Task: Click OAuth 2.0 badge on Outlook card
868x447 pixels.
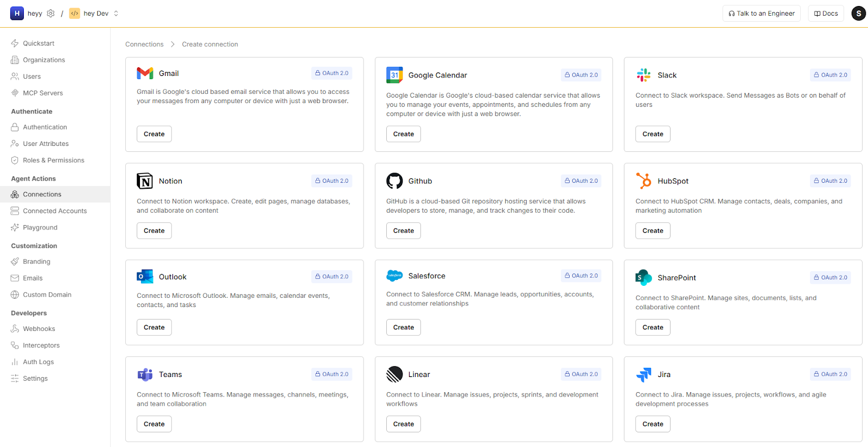Action: coord(332,277)
